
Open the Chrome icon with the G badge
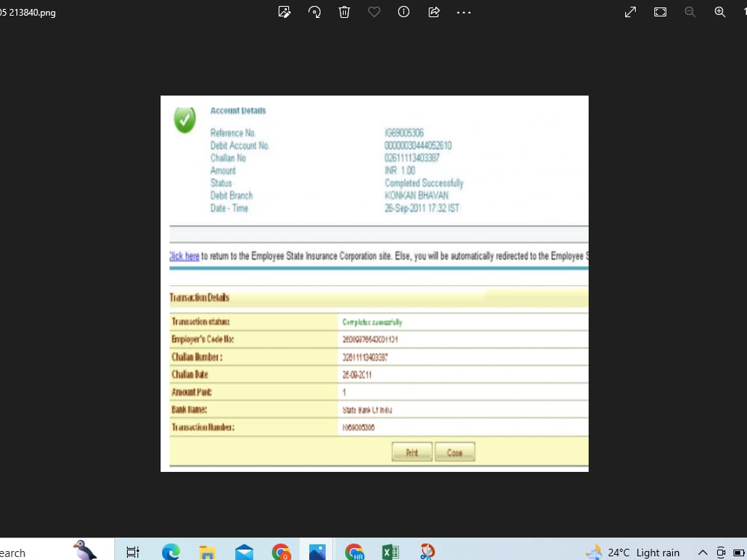281,552
